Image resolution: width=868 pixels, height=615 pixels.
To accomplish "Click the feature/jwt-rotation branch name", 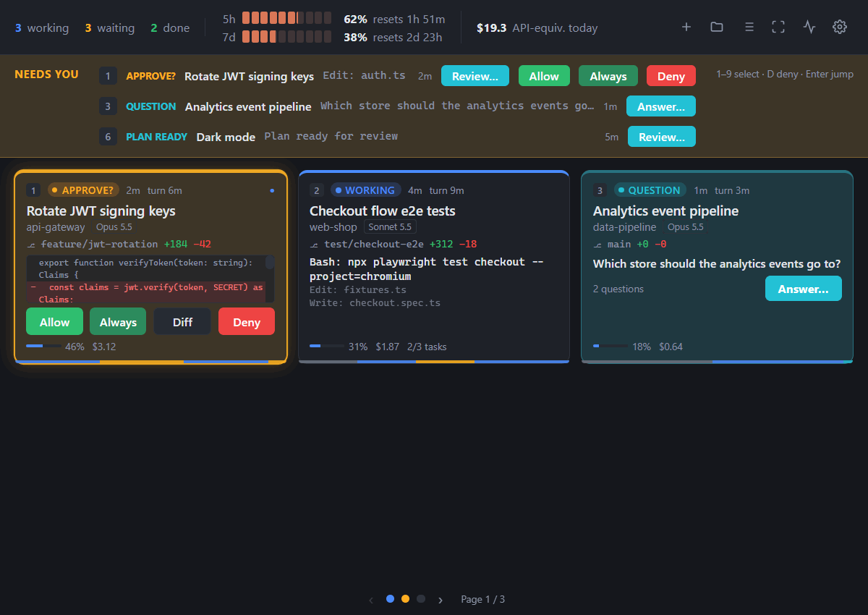I will 100,244.
